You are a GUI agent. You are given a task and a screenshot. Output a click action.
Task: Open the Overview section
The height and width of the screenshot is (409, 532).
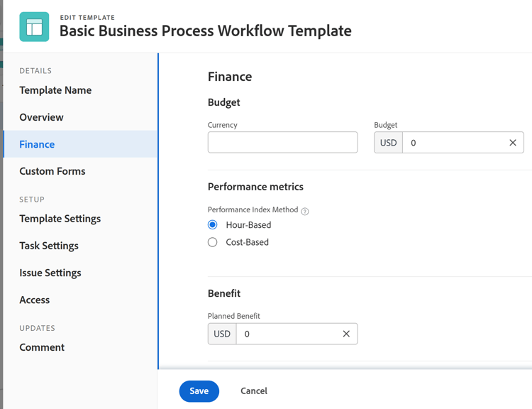click(41, 117)
